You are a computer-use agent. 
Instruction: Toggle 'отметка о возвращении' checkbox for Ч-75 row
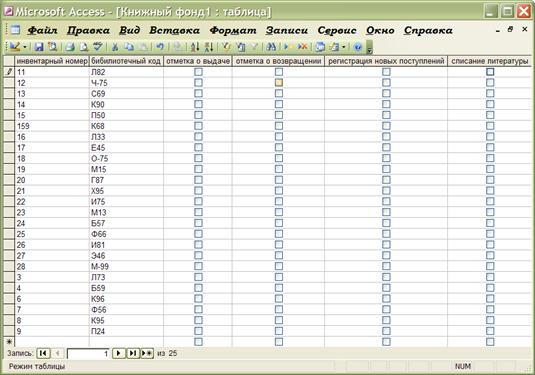[x=279, y=83]
